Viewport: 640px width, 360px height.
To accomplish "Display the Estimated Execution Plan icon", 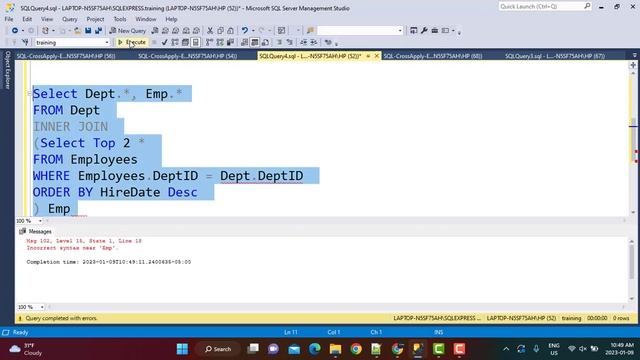I will [175, 42].
